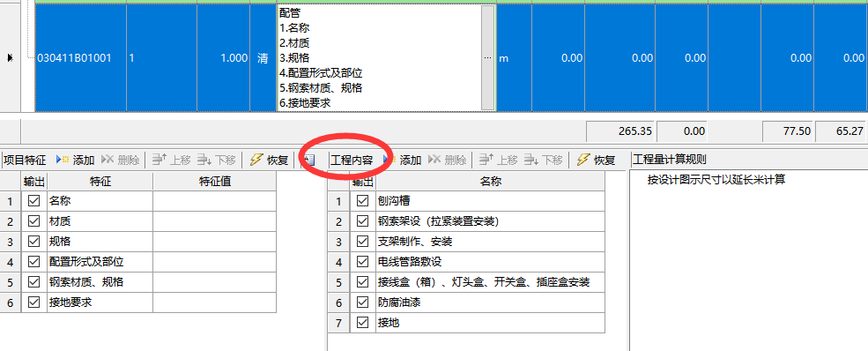The height and width of the screenshot is (351, 868).
Task: Toggle output checkbox for 规格 feature
Action: tap(33, 242)
